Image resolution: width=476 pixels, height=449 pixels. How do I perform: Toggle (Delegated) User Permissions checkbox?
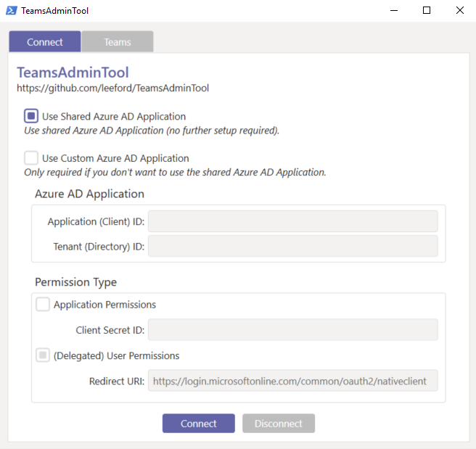click(43, 355)
